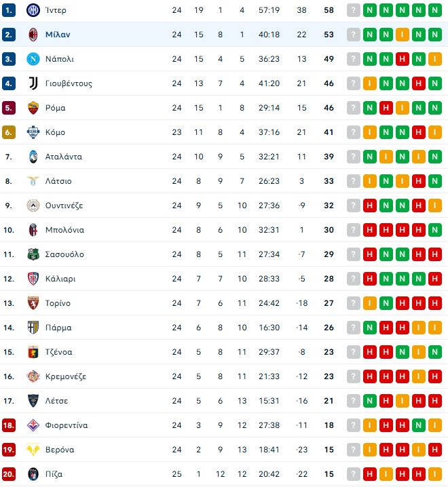Click the rank 1 position badge
The image size is (448, 487).
click(9, 10)
